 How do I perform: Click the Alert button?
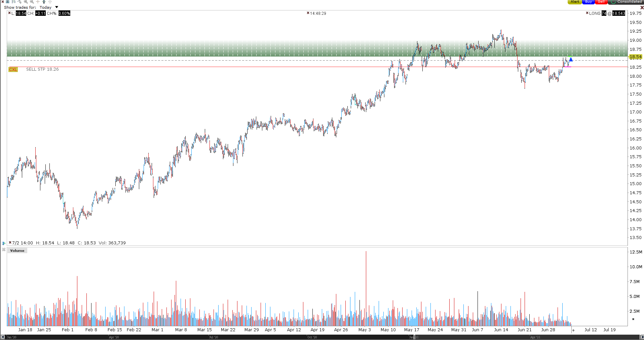[575, 2]
